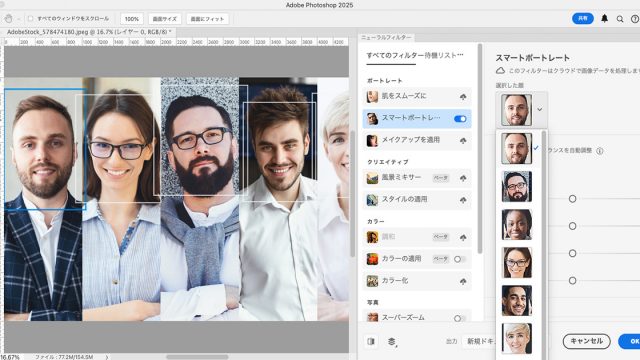Screen dimensions: 640x360
Task: Open the notifications bell
Action: pos(604,19)
